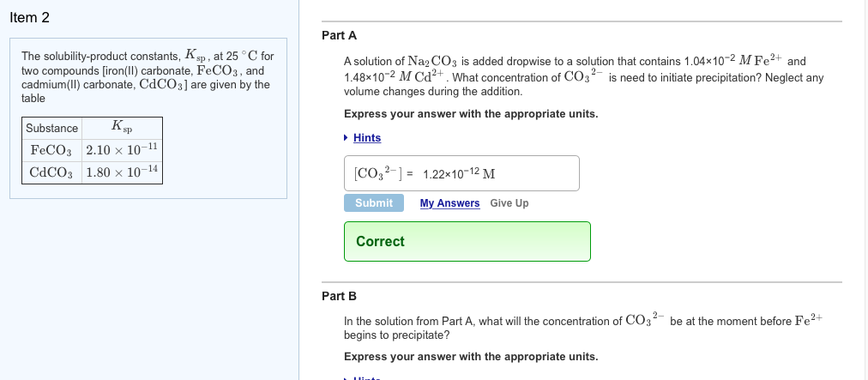868x380 pixels.
Task: Click Part B's 'Express your answer' instruction text
Action: point(470,357)
